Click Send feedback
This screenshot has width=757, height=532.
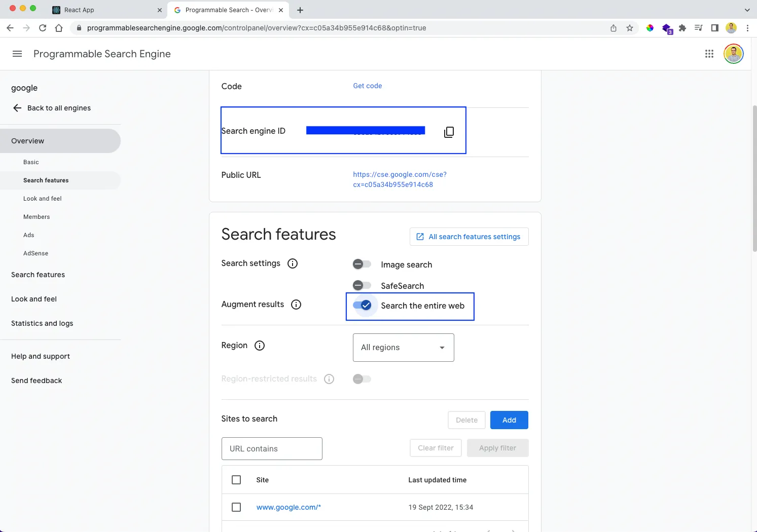pos(37,381)
